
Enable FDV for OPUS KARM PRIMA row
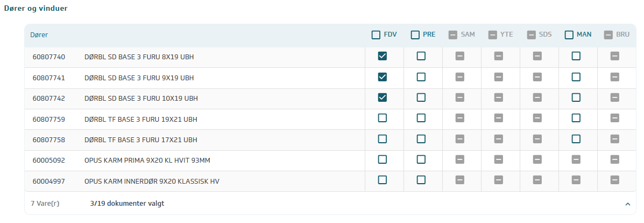coord(383,159)
